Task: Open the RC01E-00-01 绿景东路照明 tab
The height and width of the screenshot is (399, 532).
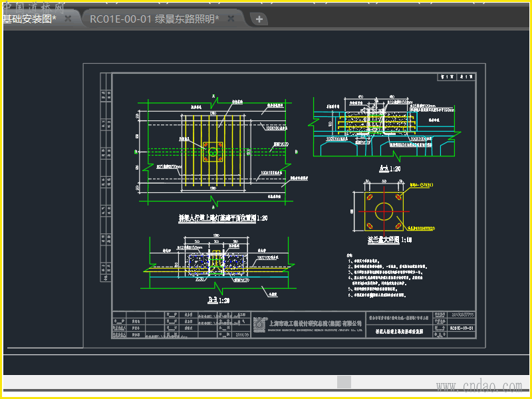Action: point(154,19)
